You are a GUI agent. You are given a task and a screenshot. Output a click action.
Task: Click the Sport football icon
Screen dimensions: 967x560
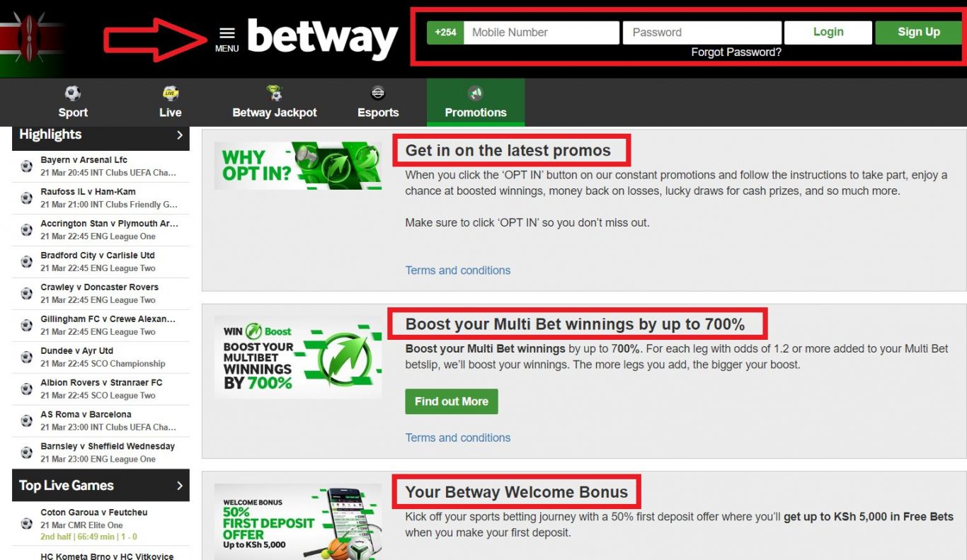(73, 93)
